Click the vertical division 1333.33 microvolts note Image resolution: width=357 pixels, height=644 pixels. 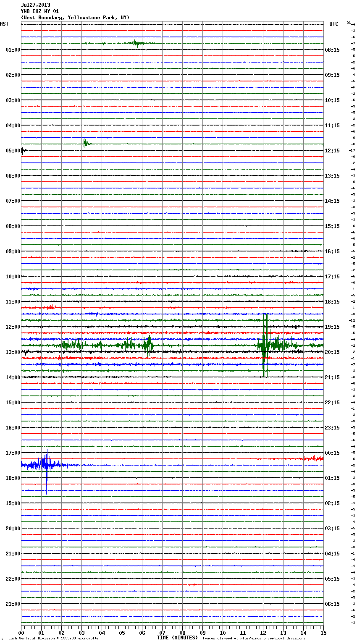(x=54, y=638)
